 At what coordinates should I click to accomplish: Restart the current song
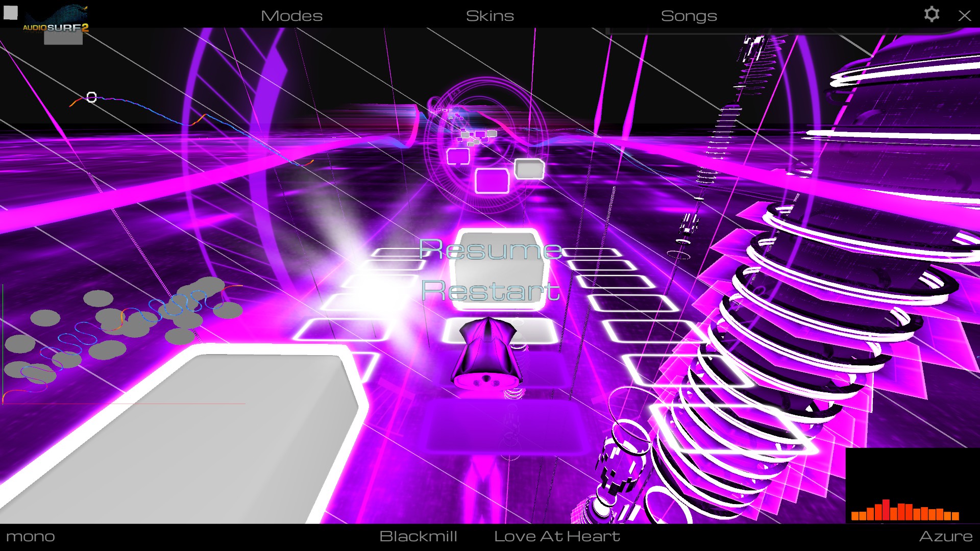click(x=490, y=290)
